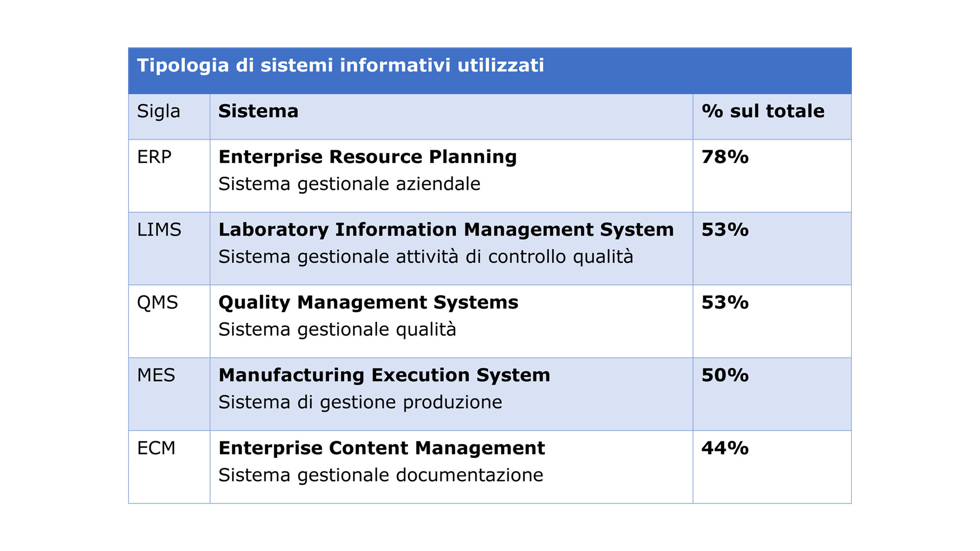Image resolution: width=980 pixels, height=551 pixels.
Task: Click the '% sul totale' column header
Action: point(763,112)
